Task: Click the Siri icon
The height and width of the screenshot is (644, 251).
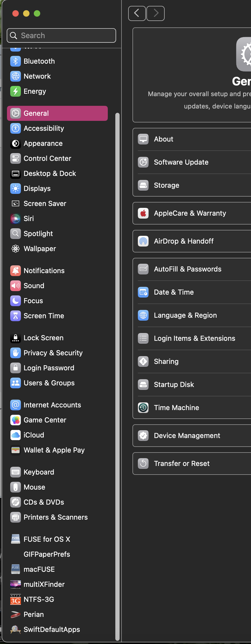Action: tap(16, 219)
